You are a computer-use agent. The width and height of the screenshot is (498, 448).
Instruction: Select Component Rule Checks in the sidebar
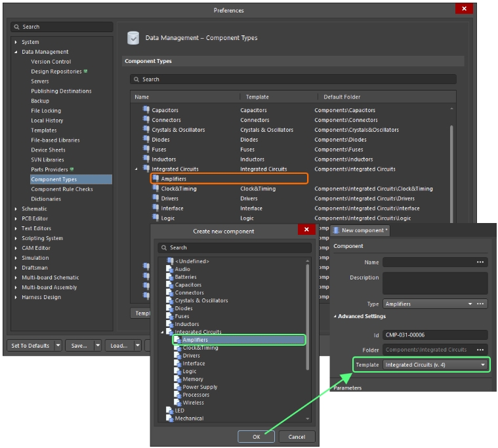62,189
